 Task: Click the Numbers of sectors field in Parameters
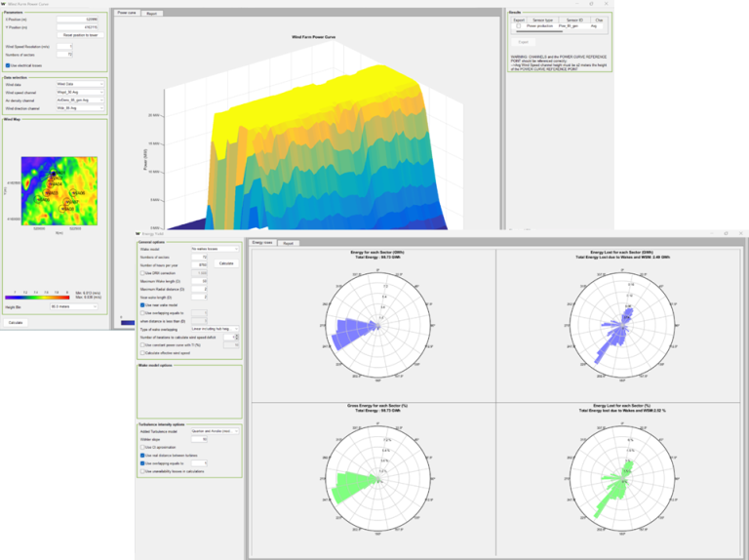64,54
